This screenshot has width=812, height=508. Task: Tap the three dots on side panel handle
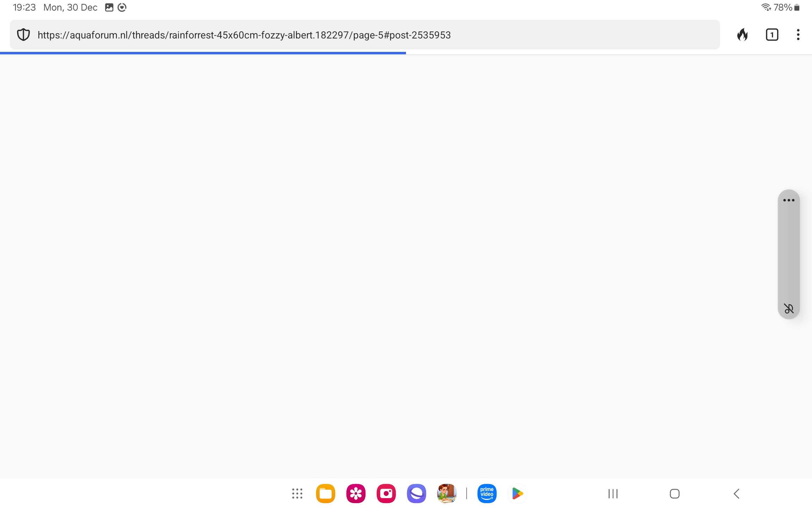788,200
